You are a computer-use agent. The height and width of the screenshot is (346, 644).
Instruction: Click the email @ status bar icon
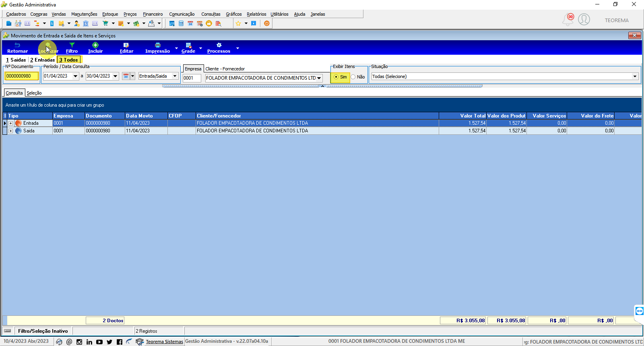[x=69, y=342]
